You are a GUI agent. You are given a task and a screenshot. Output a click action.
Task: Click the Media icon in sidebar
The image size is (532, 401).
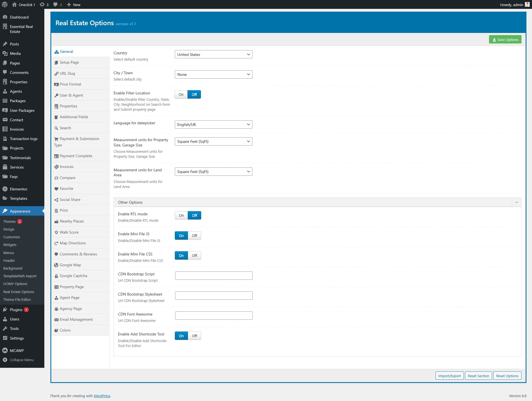[5, 53]
